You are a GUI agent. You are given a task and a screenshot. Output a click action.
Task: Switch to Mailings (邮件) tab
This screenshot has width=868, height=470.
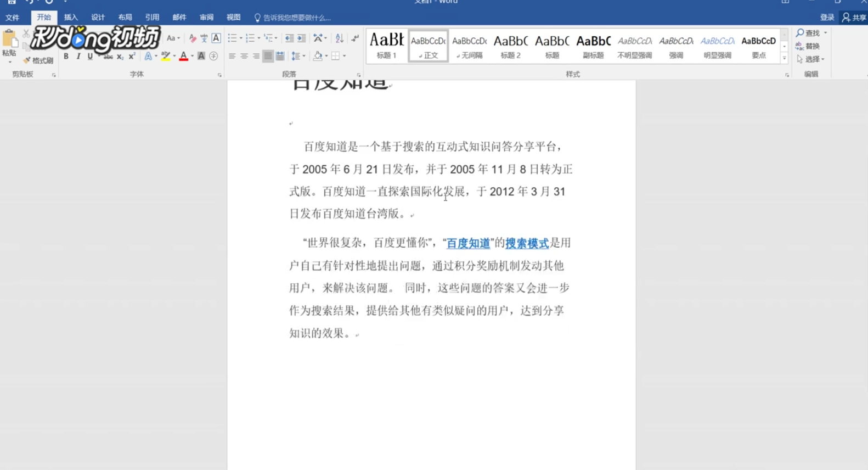click(179, 18)
